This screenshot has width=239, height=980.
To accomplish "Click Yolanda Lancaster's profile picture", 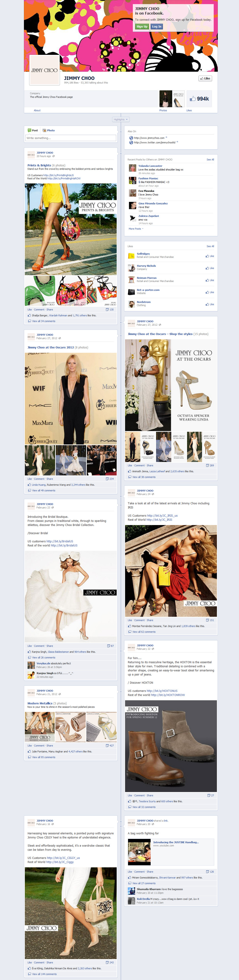I will click(x=132, y=168).
